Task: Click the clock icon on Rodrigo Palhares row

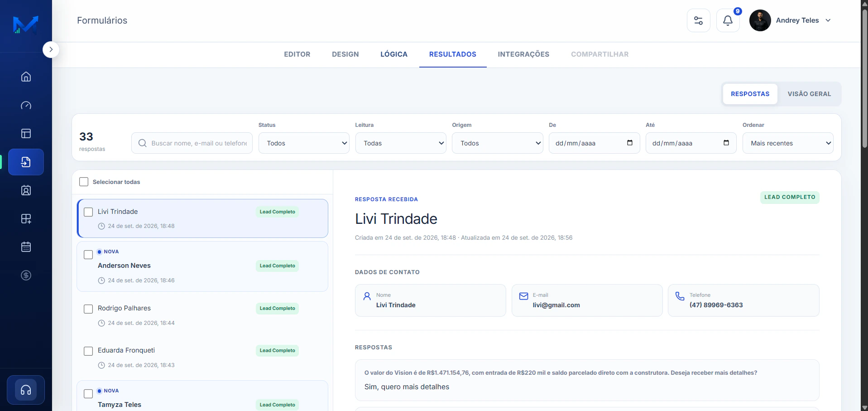Action: point(101,323)
